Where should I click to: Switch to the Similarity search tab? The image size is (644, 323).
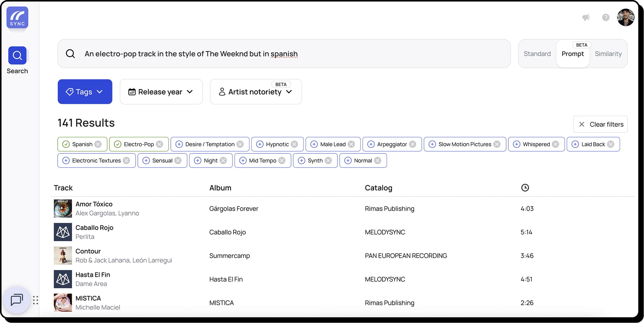click(x=608, y=54)
